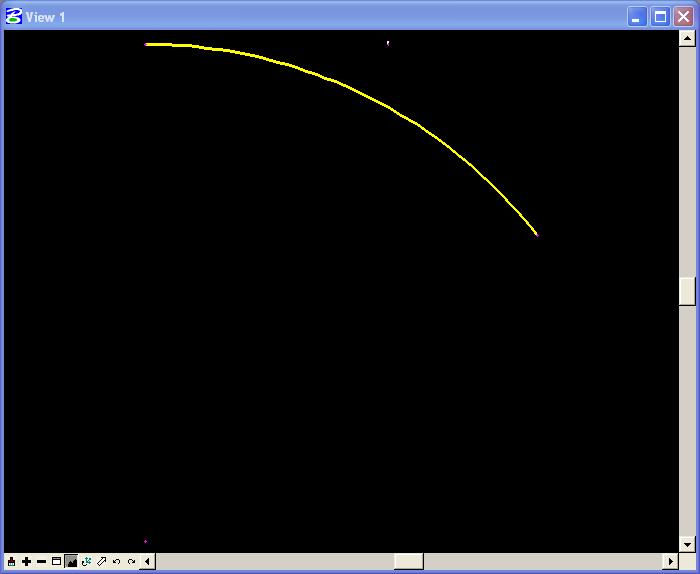Viewport: 700px width, 574px height.
Task: Toggle the Fit View tool
Action: (x=71, y=562)
